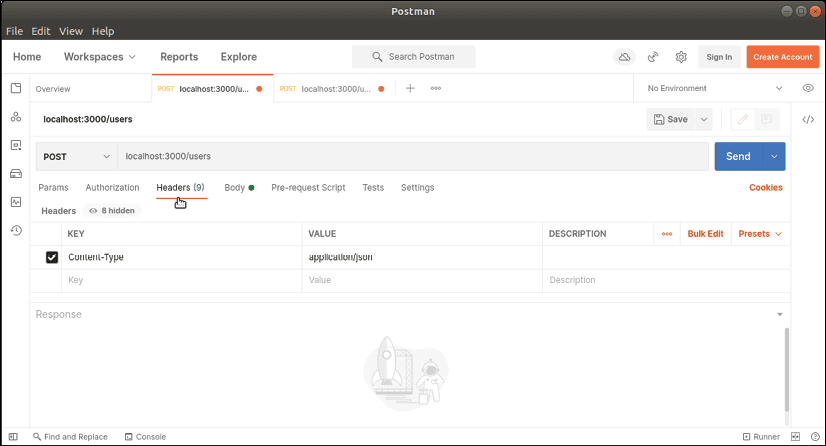
Task: Click the comments icon next to pencil
Action: (x=766, y=120)
